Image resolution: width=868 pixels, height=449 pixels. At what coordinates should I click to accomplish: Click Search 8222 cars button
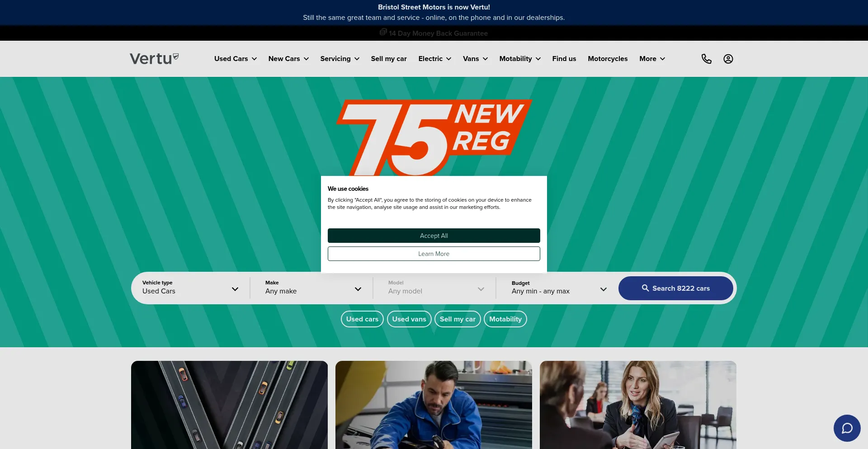tap(675, 288)
